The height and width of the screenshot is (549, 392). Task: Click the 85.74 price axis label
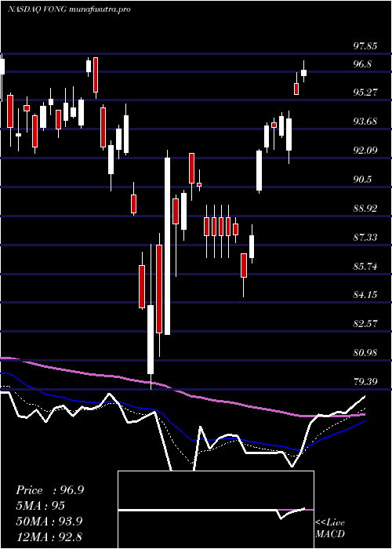(x=365, y=267)
